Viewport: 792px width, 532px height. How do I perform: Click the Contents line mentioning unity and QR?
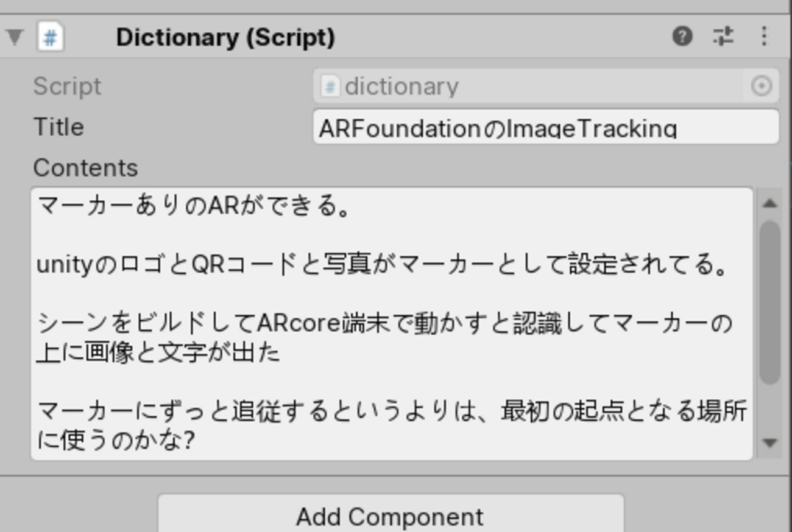tap(381, 265)
